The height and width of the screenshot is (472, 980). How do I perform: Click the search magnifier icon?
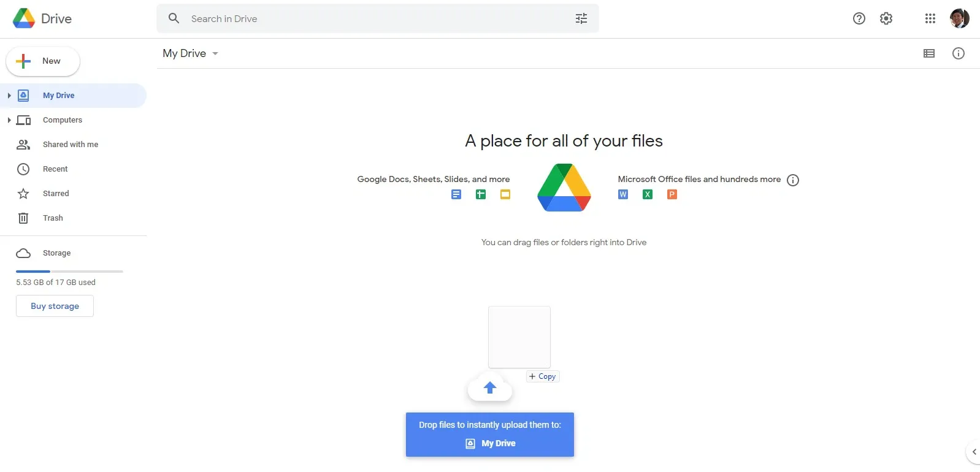(174, 18)
